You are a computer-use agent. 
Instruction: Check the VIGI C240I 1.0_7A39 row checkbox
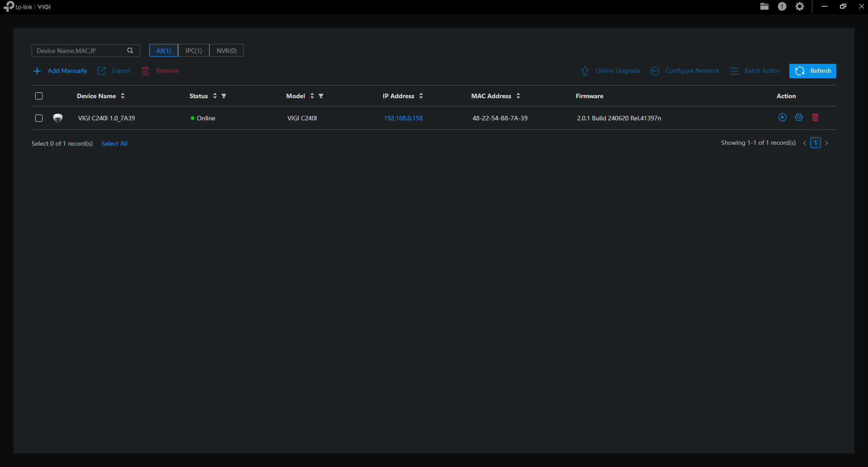tap(39, 118)
